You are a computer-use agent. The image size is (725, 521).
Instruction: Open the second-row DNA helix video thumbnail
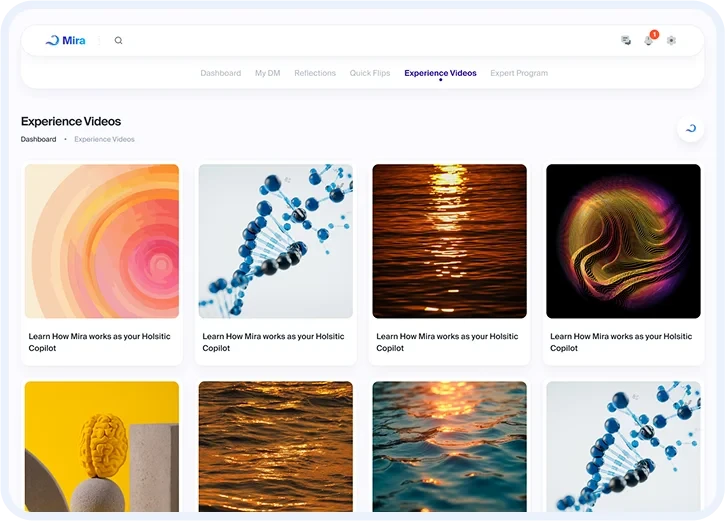coord(623,447)
